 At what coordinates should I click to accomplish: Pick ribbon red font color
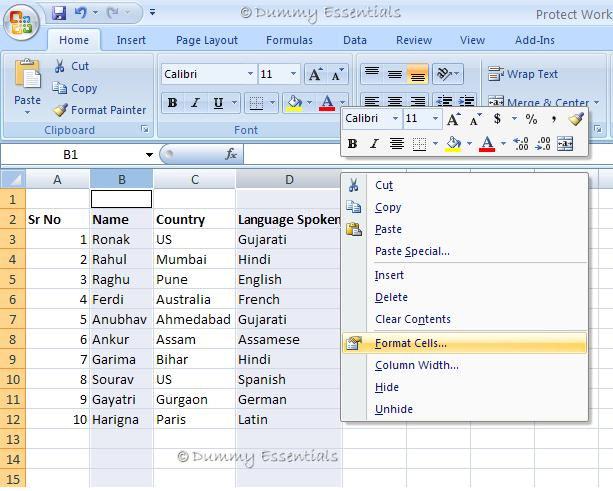click(327, 103)
